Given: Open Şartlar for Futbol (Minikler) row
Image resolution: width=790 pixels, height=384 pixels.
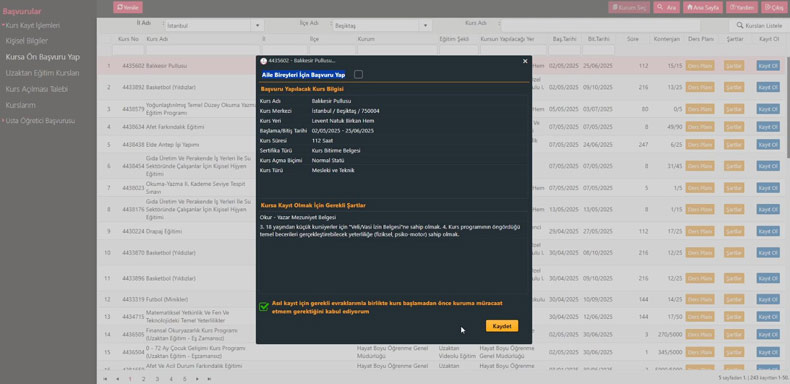Looking at the screenshot, I should (x=734, y=299).
